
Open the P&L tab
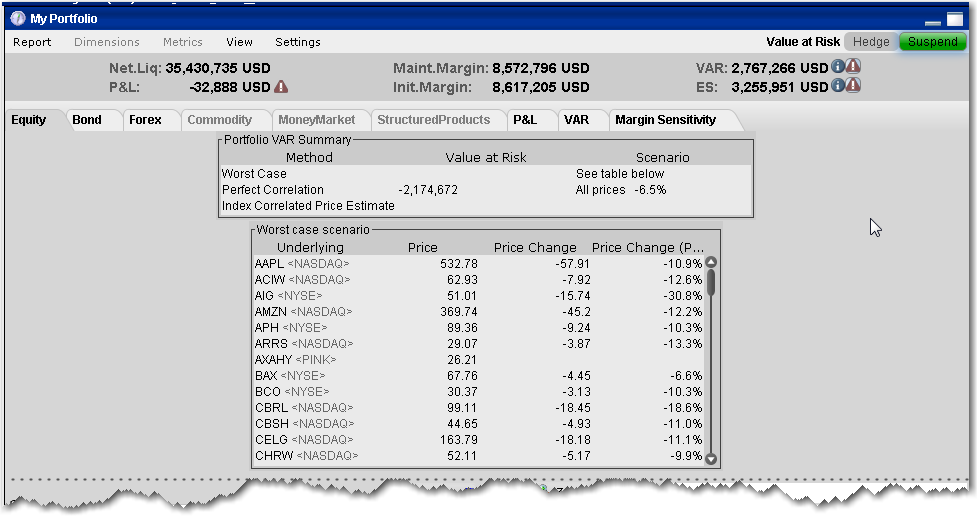pos(525,120)
